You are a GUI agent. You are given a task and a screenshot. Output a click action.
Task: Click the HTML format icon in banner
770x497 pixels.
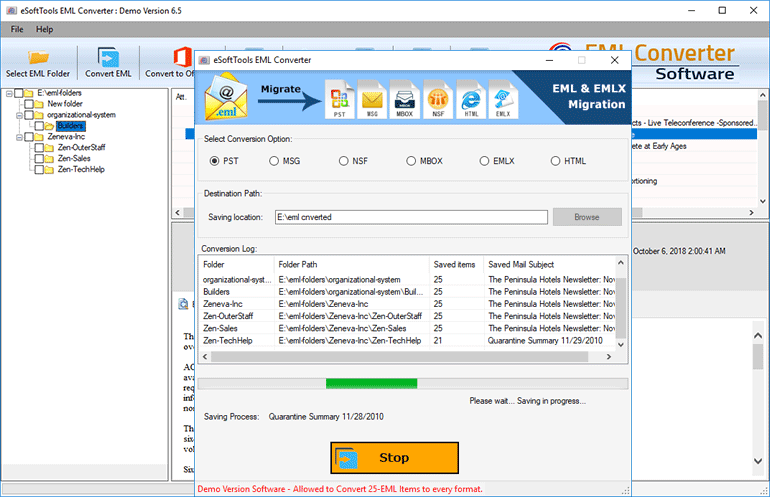[471, 100]
